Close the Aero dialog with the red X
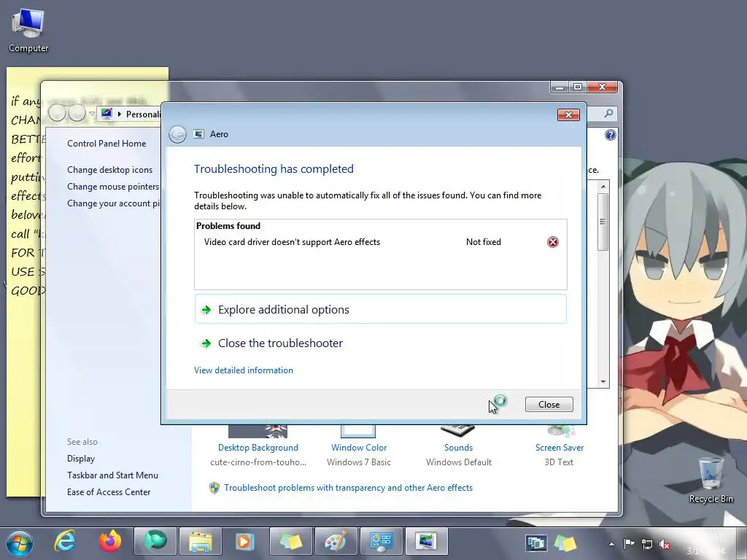The height and width of the screenshot is (560, 747). click(568, 114)
